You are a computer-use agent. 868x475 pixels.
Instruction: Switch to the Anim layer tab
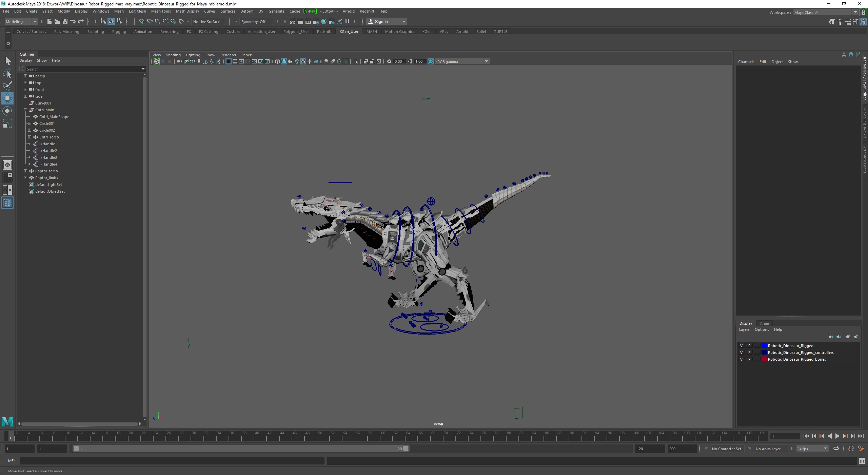(764, 323)
